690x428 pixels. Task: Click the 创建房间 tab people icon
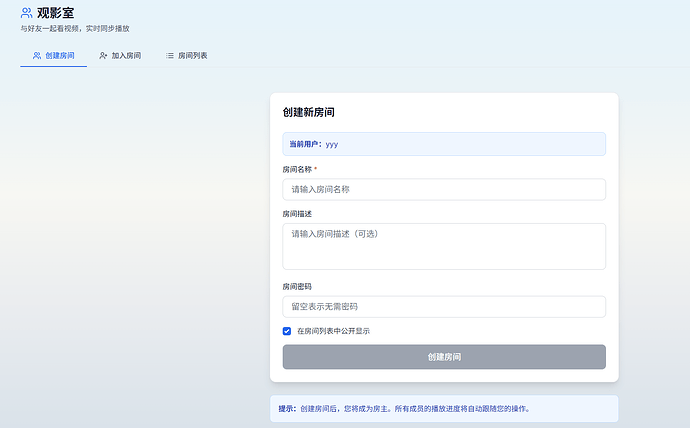pyautogui.click(x=37, y=56)
